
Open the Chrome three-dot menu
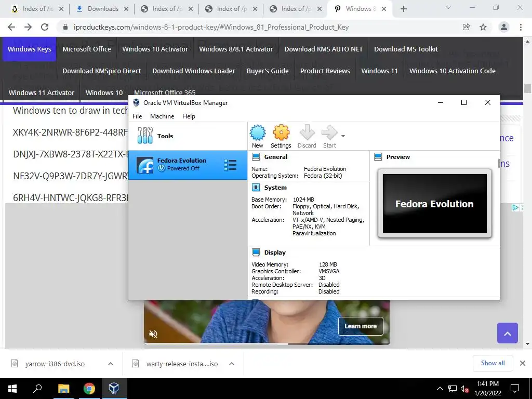(521, 27)
